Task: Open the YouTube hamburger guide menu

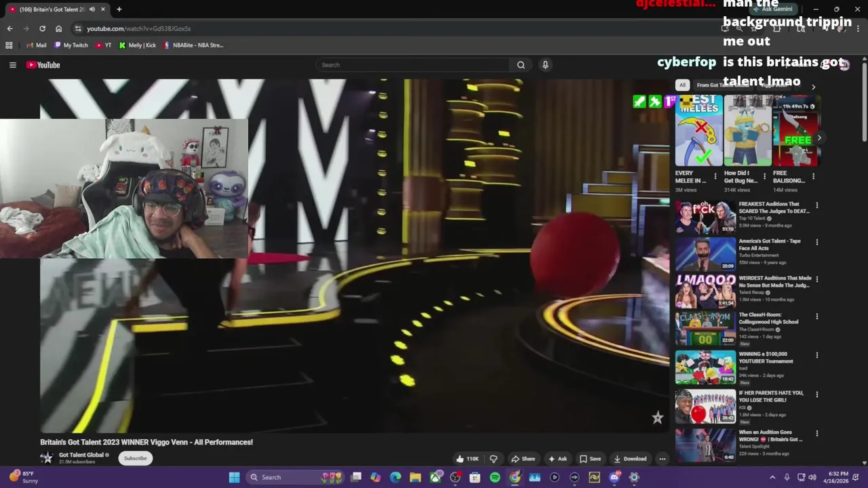Action: [x=12, y=65]
